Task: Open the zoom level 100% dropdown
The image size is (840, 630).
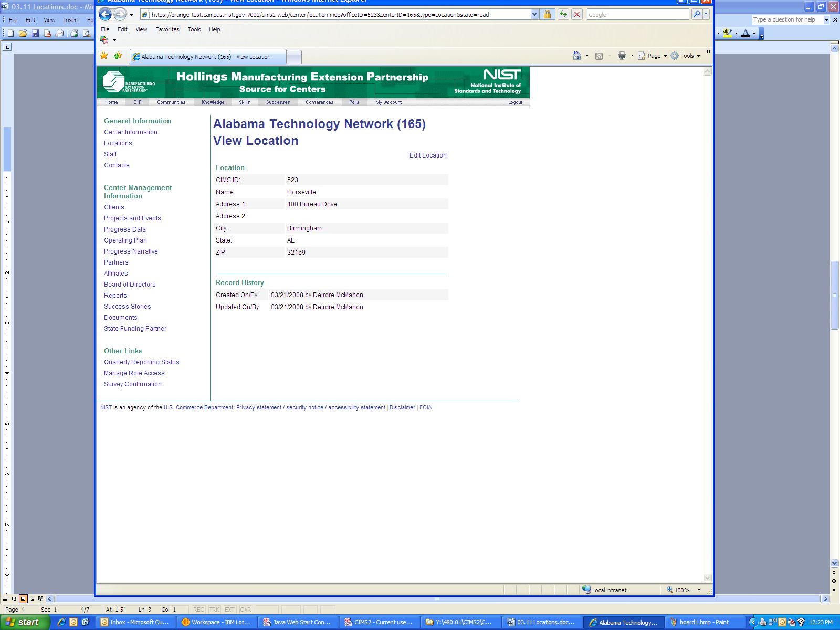Action: (x=699, y=590)
